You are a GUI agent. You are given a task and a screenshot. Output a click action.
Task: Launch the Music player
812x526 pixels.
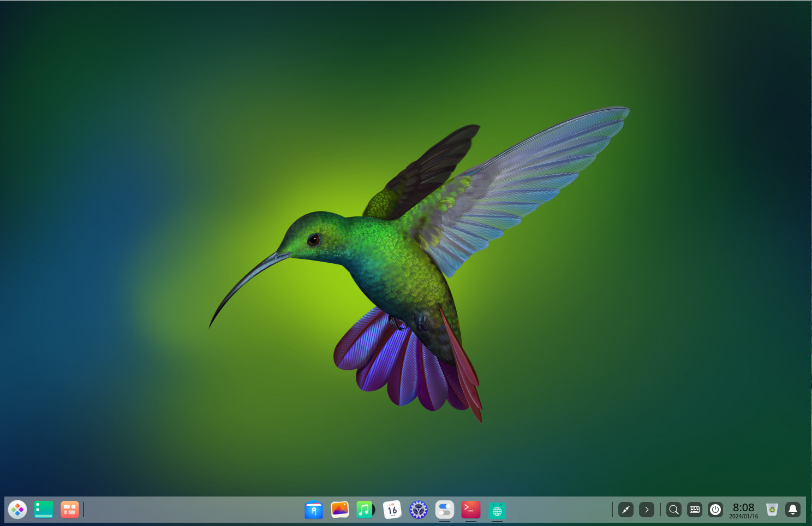(x=365, y=510)
